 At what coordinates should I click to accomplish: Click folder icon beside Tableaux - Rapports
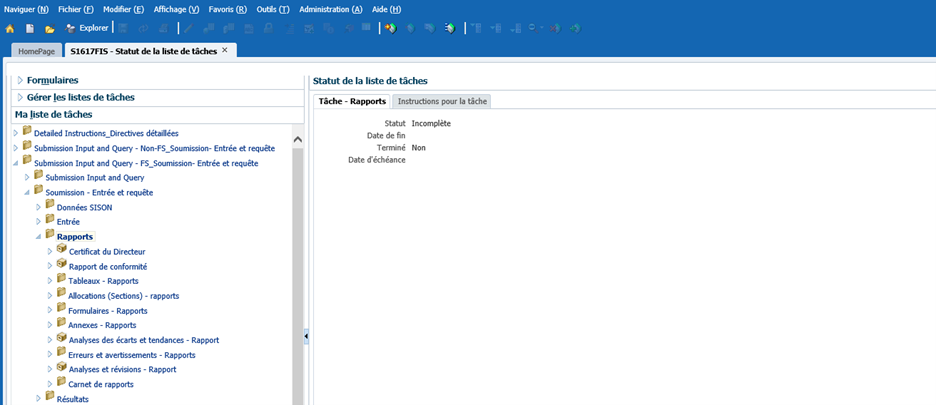[x=61, y=280]
